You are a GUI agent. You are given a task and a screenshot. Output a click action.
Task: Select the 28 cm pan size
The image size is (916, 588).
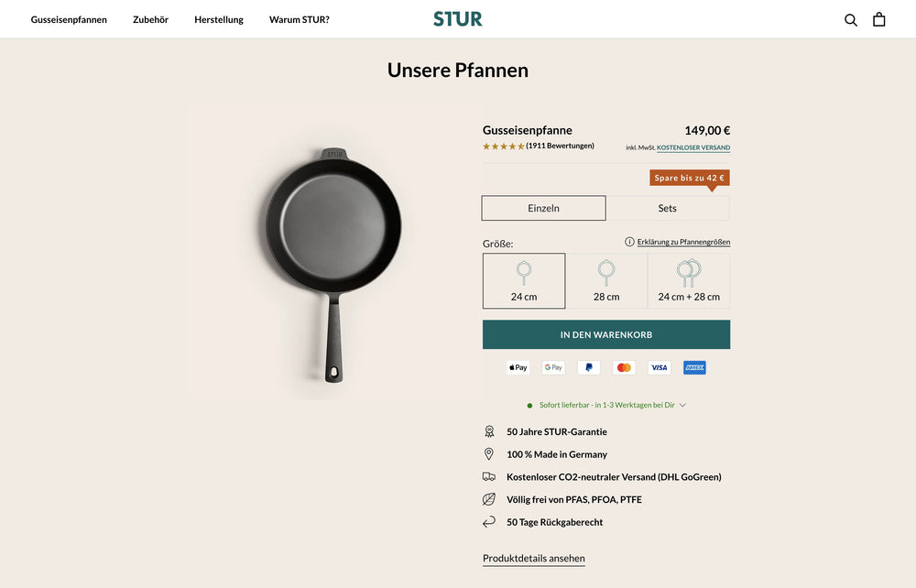[x=606, y=281]
